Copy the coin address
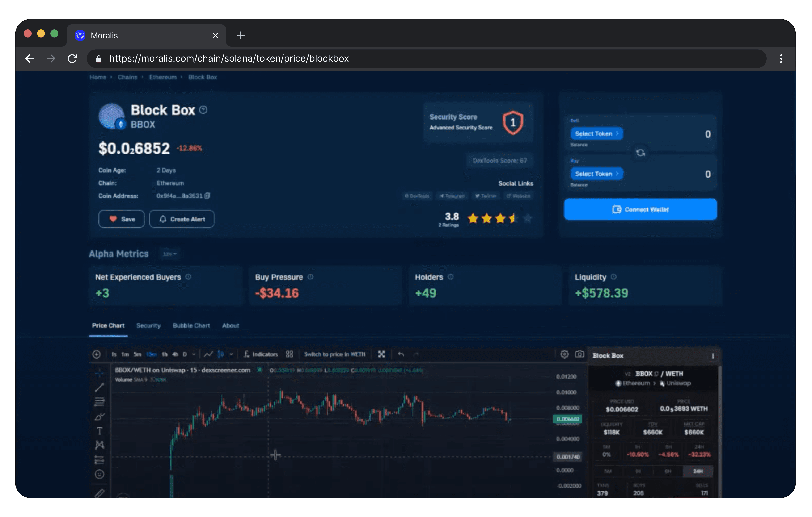 (x=207, y=196)
